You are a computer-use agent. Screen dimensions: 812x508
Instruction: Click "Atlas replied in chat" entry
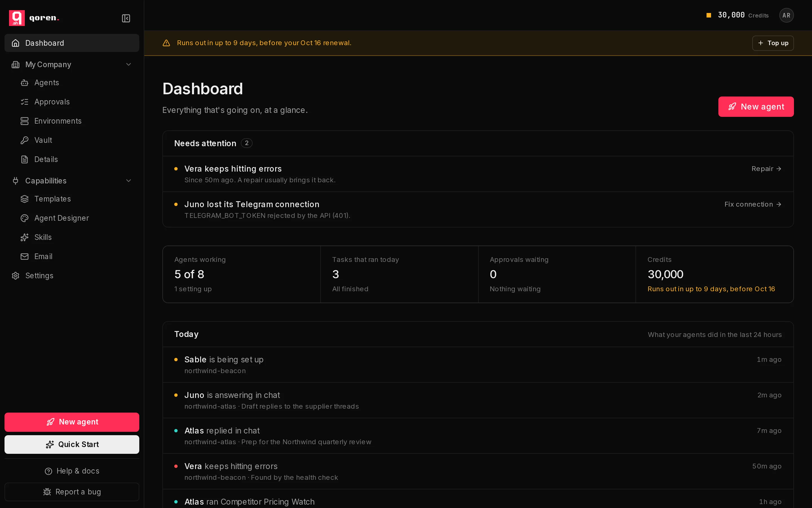point(478,436)
